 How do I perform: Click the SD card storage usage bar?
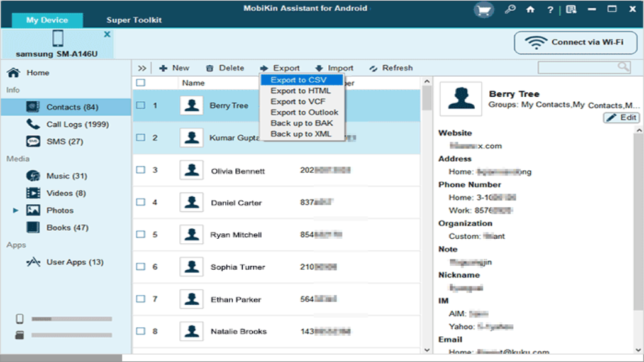tap(72, 336)
